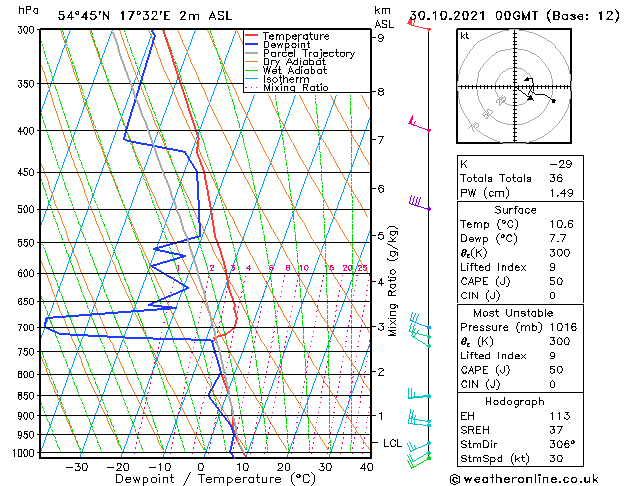Click the green wind barb at surface level
This screenshot has height=486, width=629.
click(x=419, y=461)
